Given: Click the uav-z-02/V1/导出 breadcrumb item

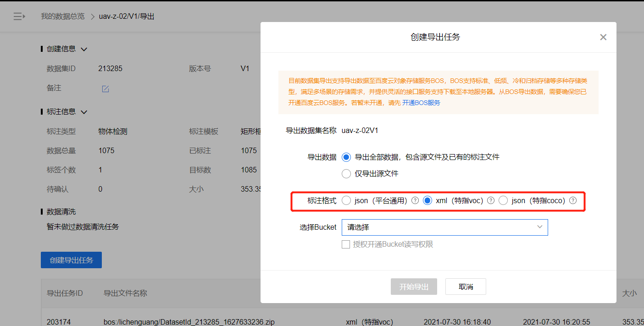Looking at the screenshot, I should pos(127,16).
